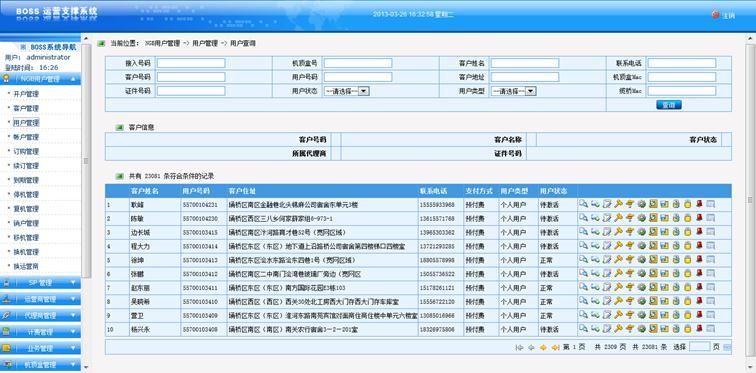
Task: Click the yellow padlock icon in row 4
Action: click(688, 246)
